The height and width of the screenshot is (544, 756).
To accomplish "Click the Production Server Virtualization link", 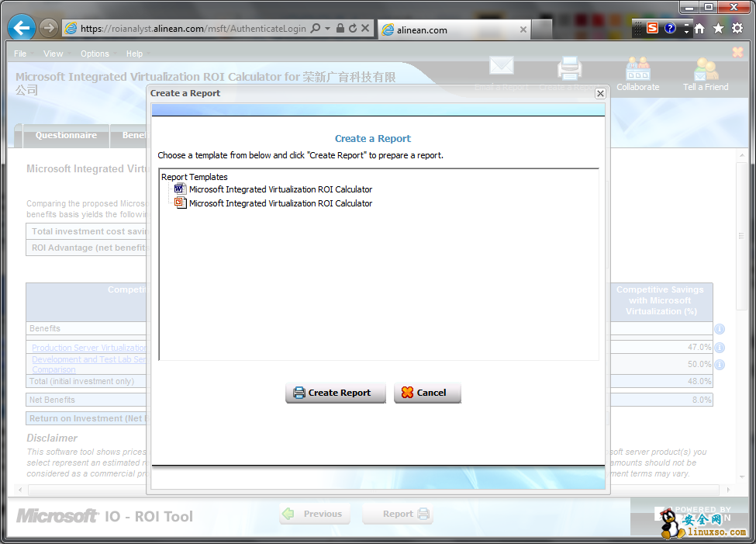I will (x=88, y=348).
